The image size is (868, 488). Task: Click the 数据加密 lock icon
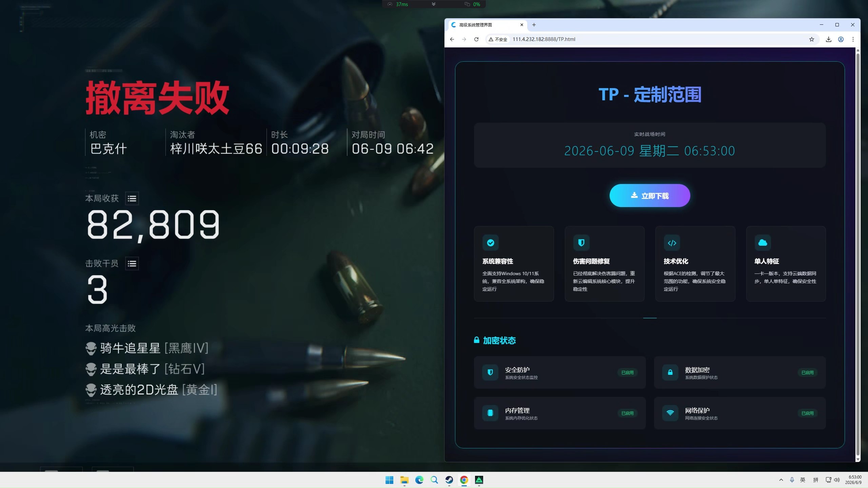point(670,372)
